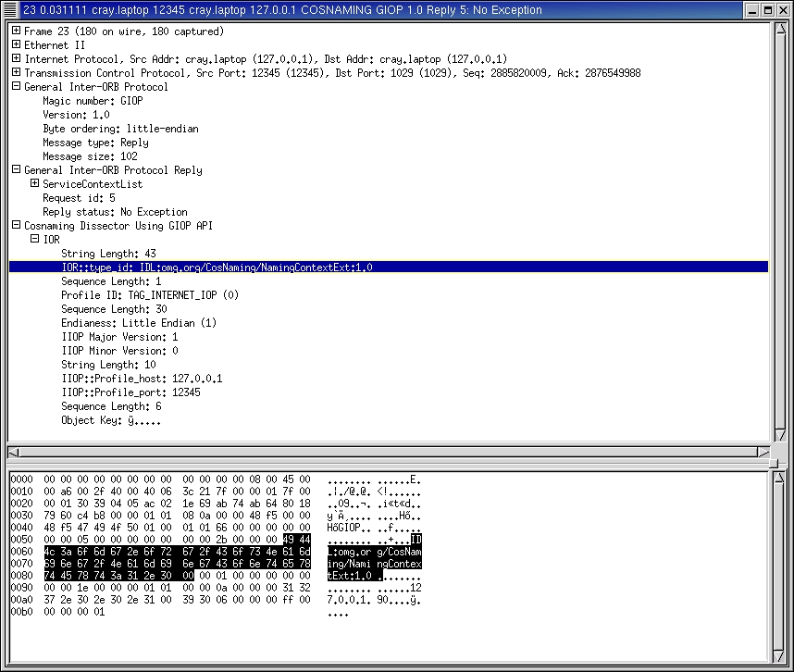The height and width of the screenshot is (672, 794).
Task: Collapse the General Inter-ORB Protocol Reply section
Action: coord(17,169)
